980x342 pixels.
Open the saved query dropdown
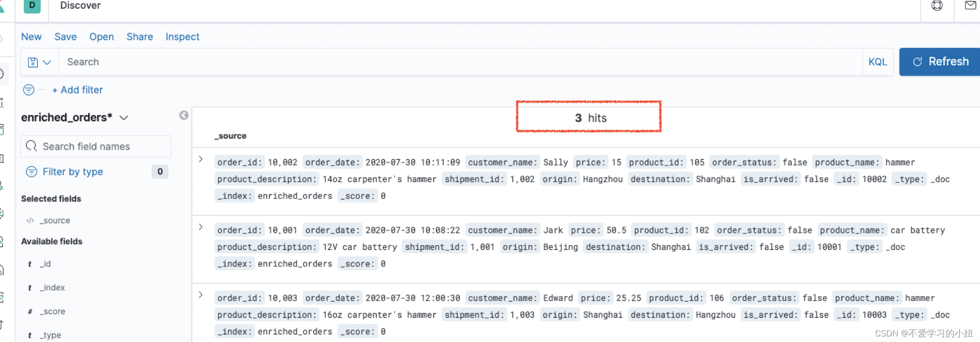[39, 62]
